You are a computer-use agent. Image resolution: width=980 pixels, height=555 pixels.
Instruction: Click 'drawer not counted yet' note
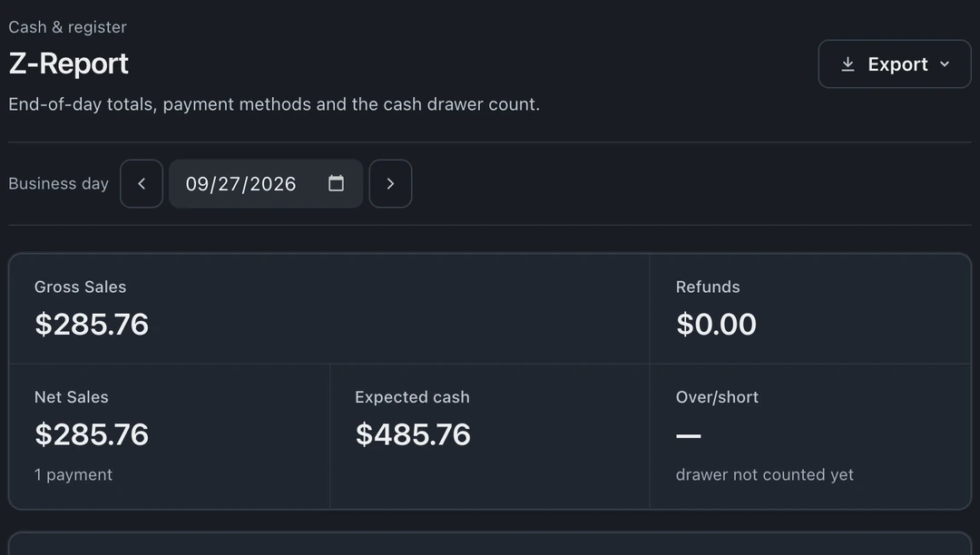click(x=764, y=475)
